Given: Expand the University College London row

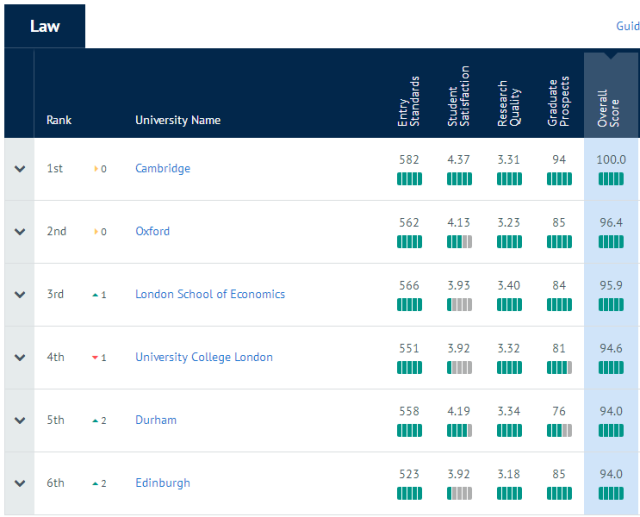Looking at the screenshot, I should [x=20, y=357].
